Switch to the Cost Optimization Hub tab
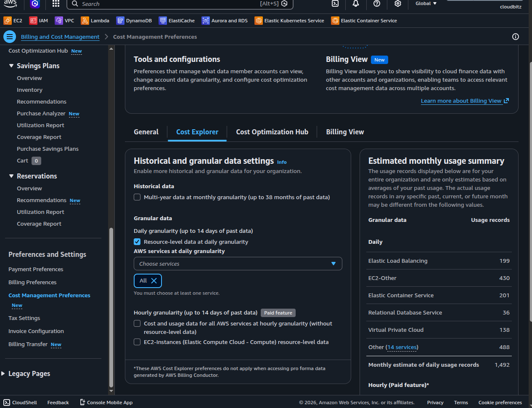532x408 pixels. coord(272,132)
